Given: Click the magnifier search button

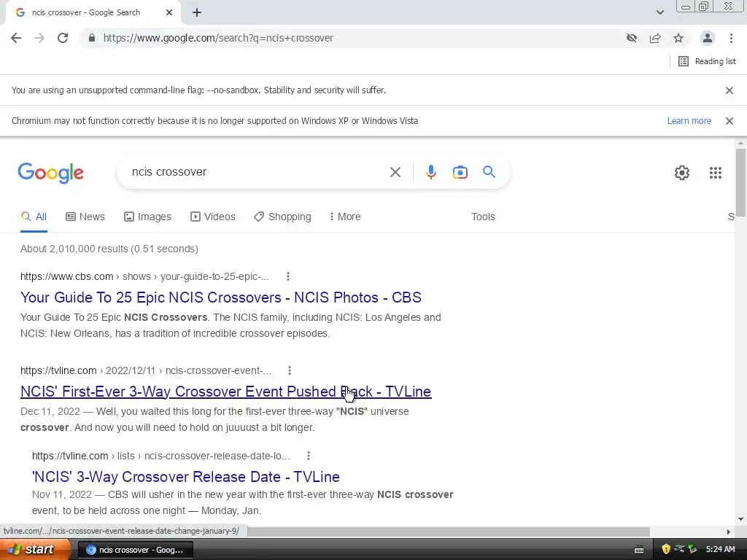Looking at the screenshot, I should pyautogui.click(x=489, y=172).
